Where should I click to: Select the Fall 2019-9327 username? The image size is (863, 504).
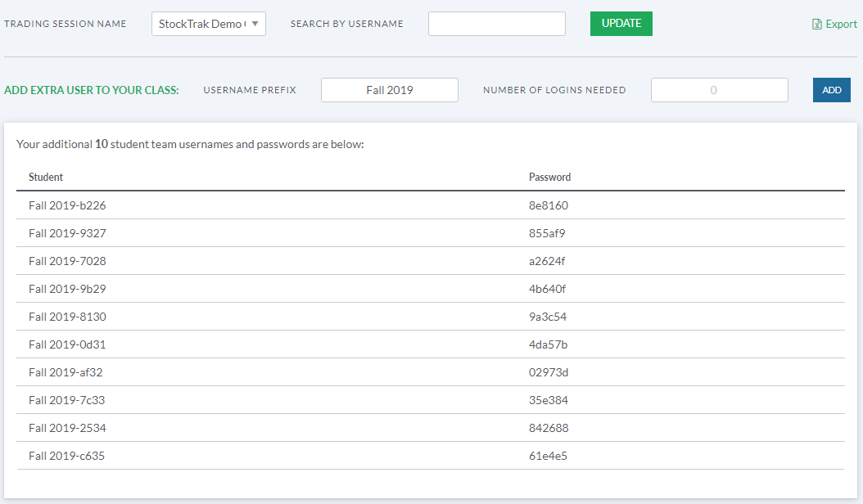(67, 233)
